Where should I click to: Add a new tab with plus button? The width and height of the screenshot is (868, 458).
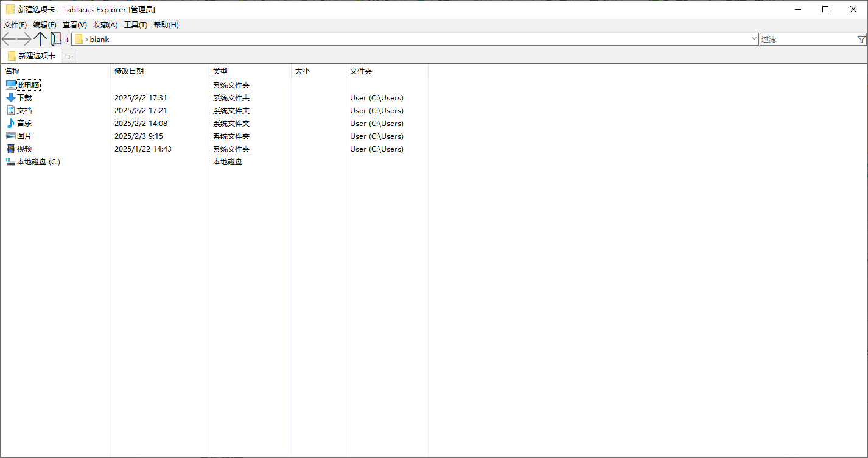pos(69,57)
